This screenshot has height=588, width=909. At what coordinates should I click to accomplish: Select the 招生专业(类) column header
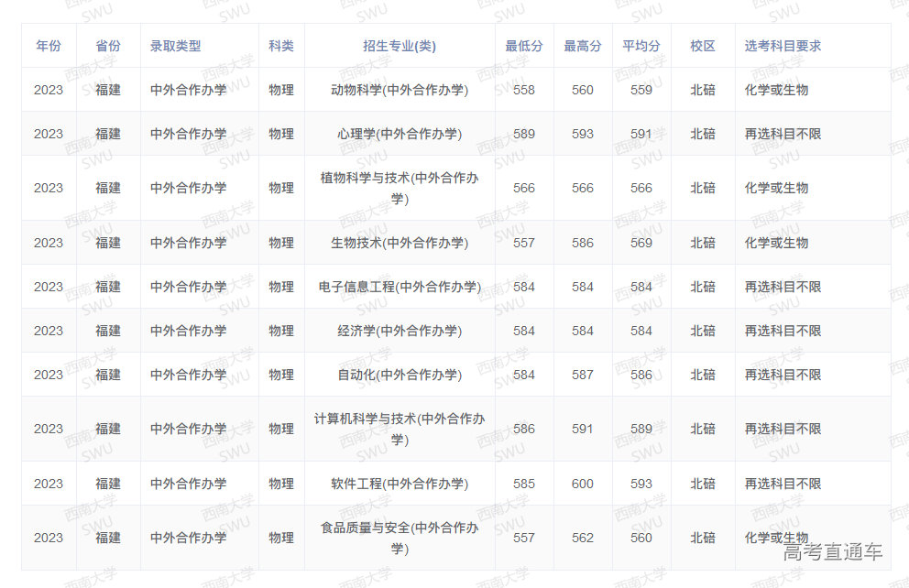[398, 45]
